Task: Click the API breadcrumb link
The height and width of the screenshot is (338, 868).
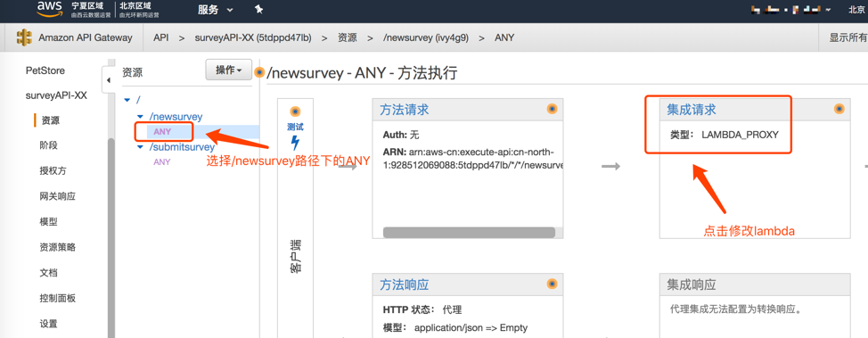Action: (x=160, y=37)
